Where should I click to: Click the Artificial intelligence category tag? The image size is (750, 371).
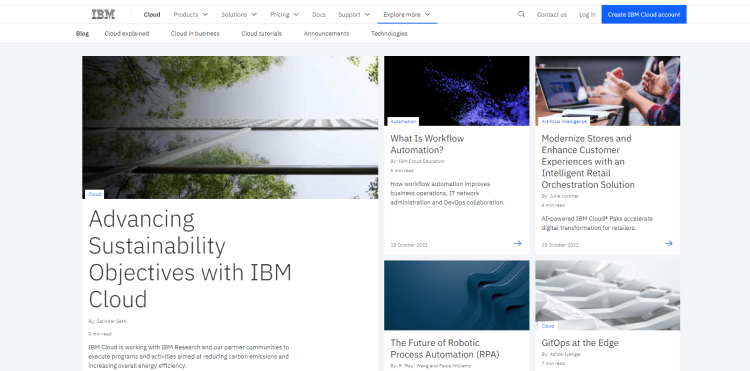coord(564,121)
